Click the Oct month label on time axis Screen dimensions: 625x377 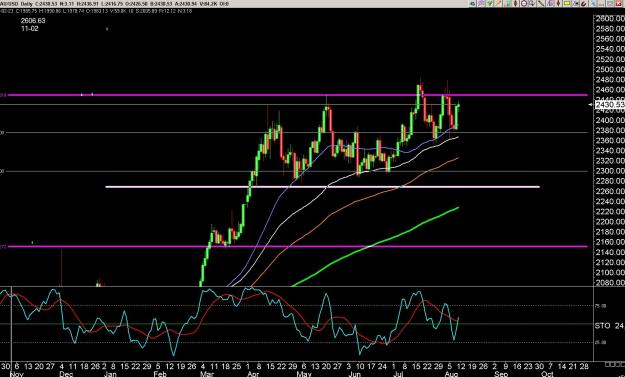tap(547, 374)
